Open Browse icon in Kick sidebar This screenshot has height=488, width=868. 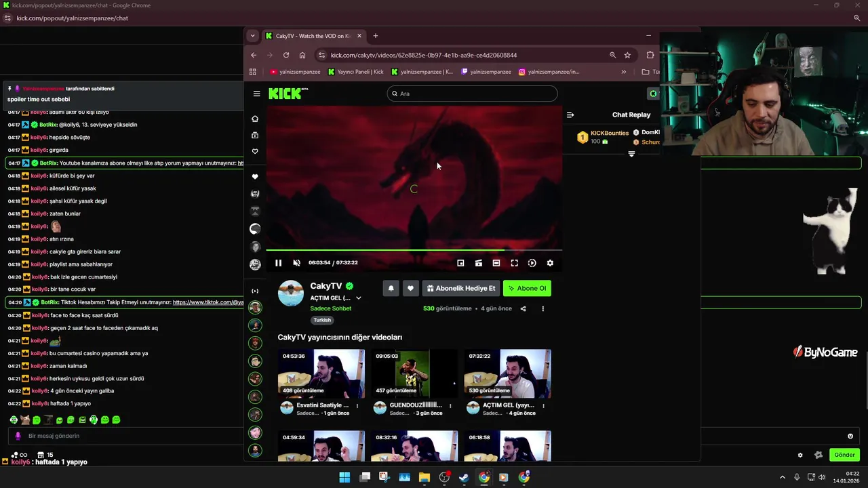(255, 135)
